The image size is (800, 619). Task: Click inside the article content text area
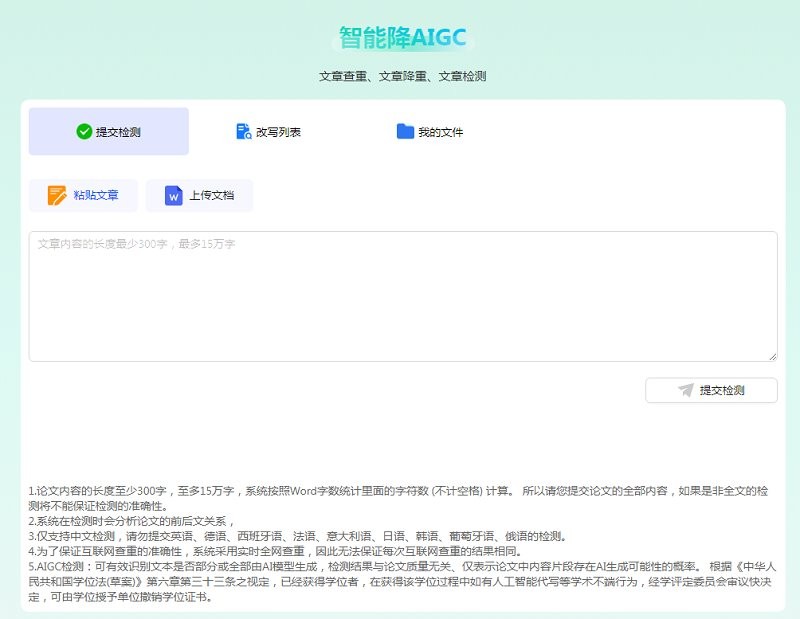[x=400, y=295]
